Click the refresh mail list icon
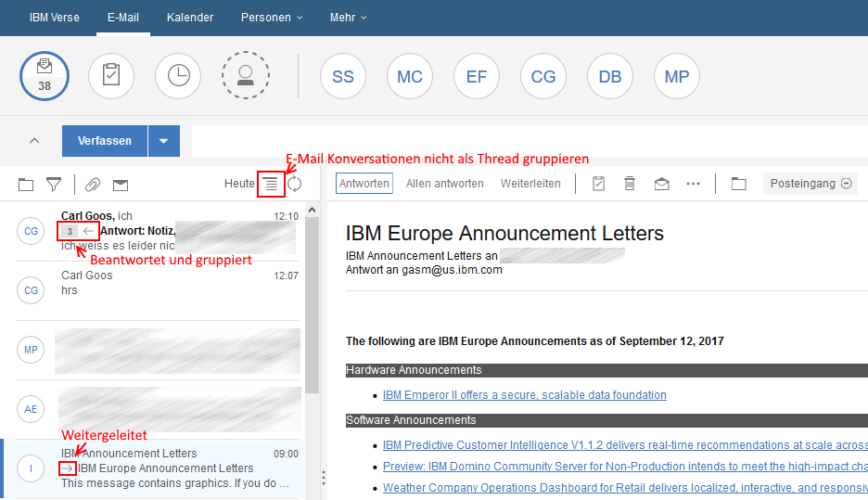Screen dimensions: 868x500 [x=295, y=184]
